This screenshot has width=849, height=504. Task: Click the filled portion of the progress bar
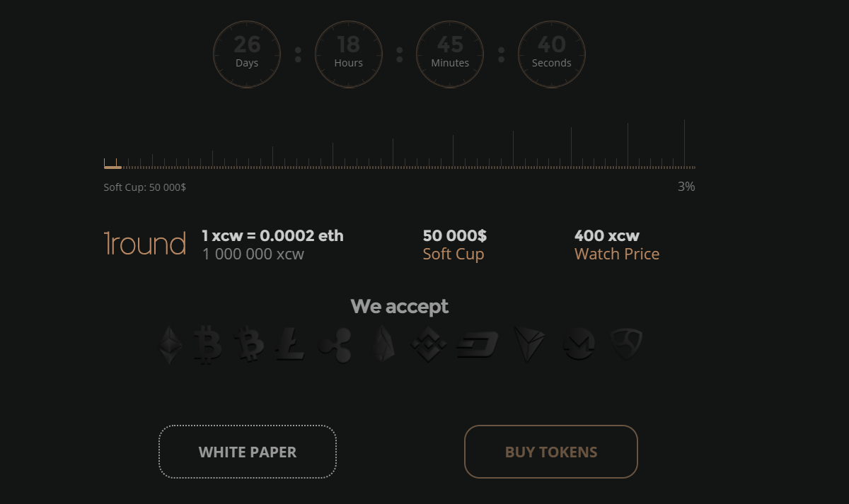(112, 168)
